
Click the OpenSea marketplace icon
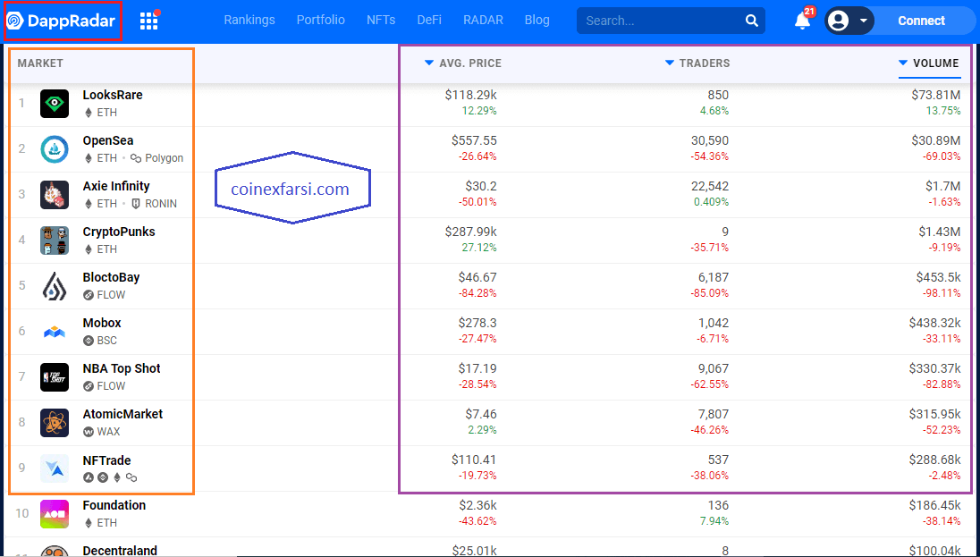click(x=55, y=149)
